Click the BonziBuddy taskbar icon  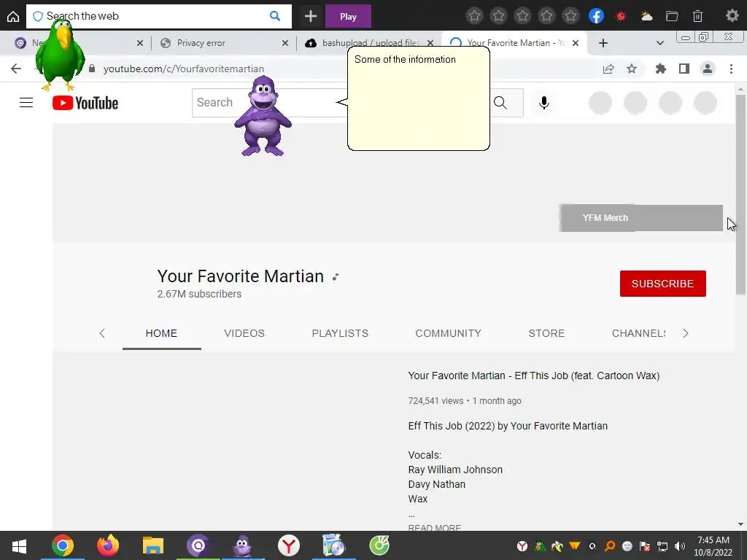click(243, 545)
